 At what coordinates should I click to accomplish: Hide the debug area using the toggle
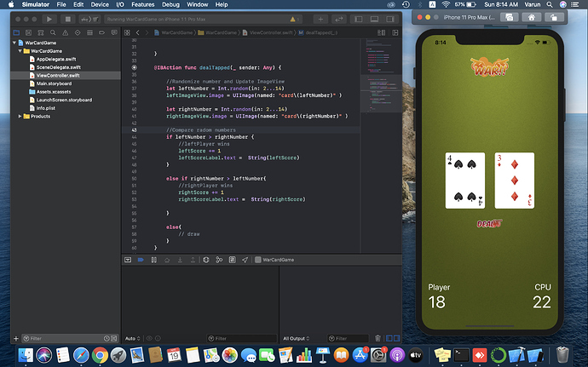point(128,259)
